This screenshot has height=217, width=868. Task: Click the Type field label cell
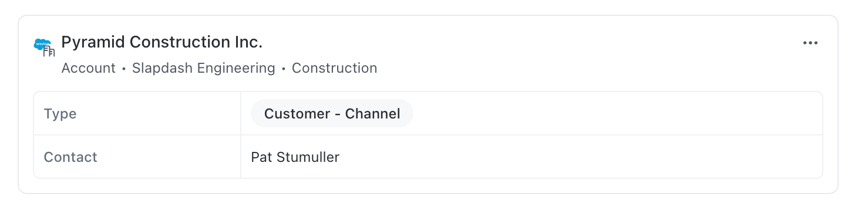(x=137, y=114)
